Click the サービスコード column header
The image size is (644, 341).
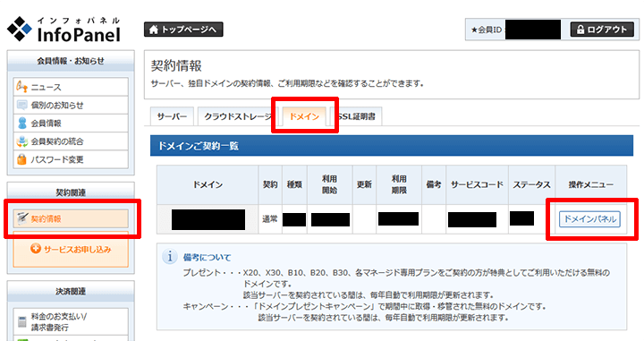coord(477,185)
